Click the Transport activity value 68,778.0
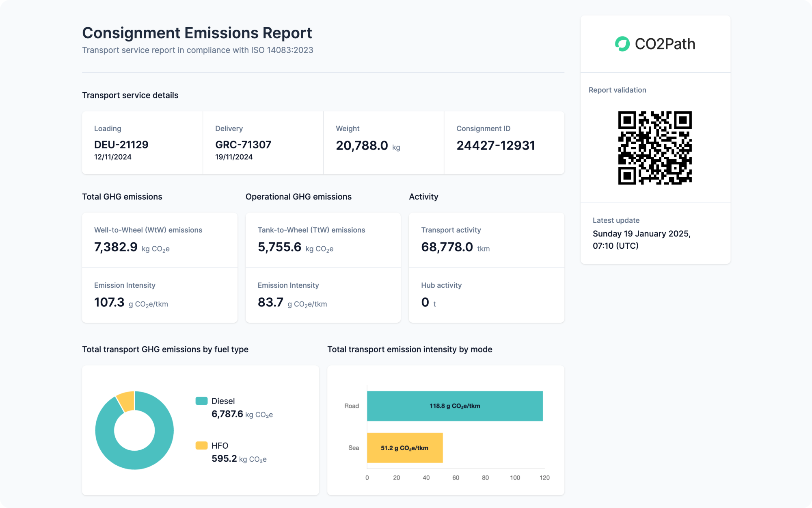The width and height of the screenshot is (812, 508). (447, 247)
